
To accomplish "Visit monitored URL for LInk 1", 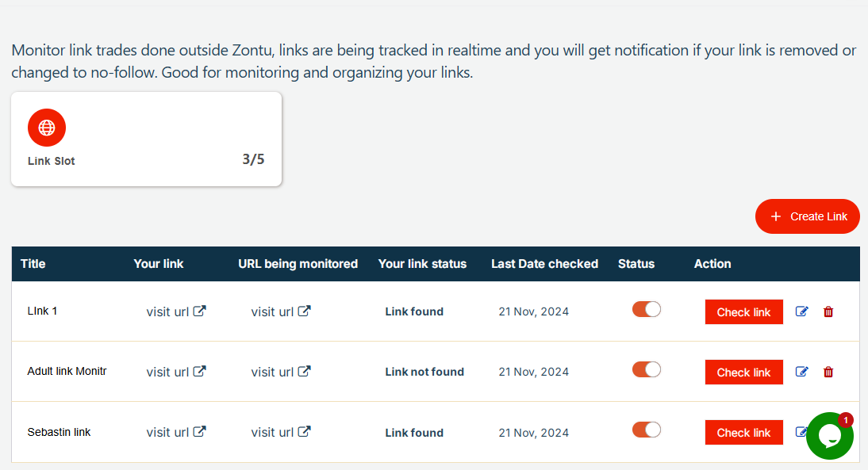I will [x=273, y=311].
